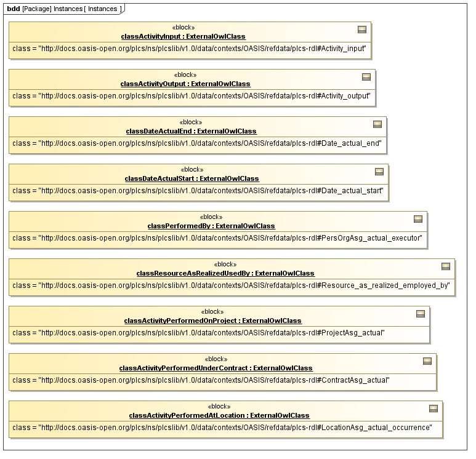The height and width of the screenshot is (459, 476).
Task: Click the LocationAsg_actual_occurrence slot value
Action: point(222,428)
